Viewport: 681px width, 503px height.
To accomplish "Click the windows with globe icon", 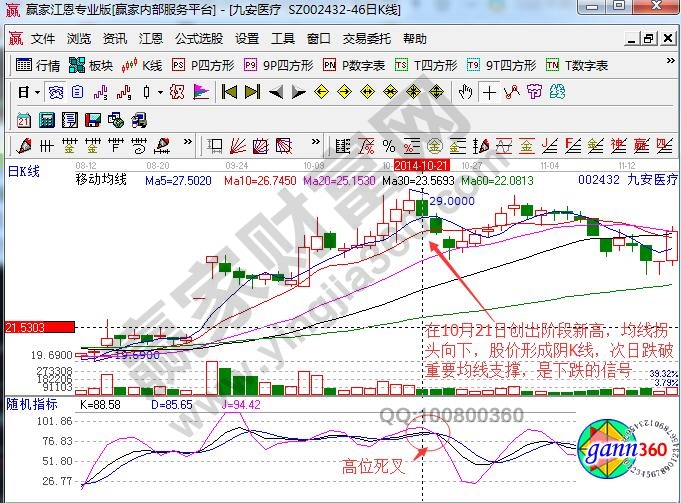I will click(116, 120).
